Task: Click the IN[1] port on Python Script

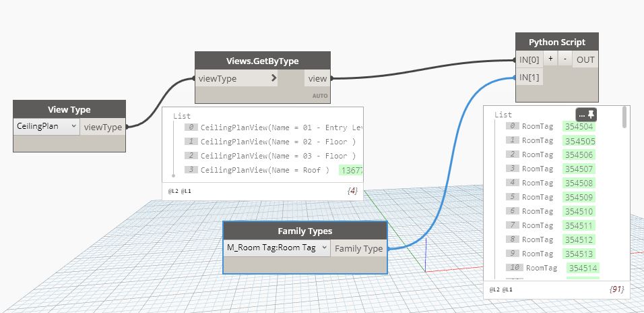Action: tap(529, 77)
